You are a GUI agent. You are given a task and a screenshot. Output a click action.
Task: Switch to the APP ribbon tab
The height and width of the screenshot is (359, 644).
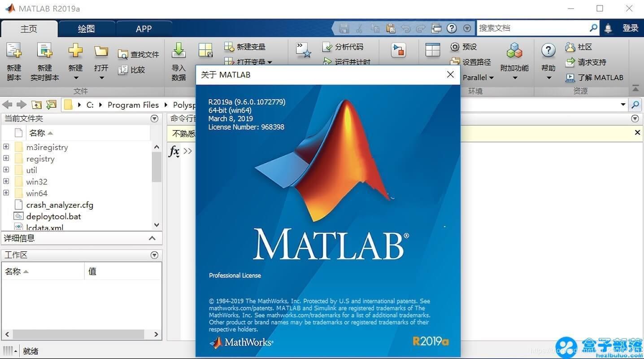[x=144, y=29]
